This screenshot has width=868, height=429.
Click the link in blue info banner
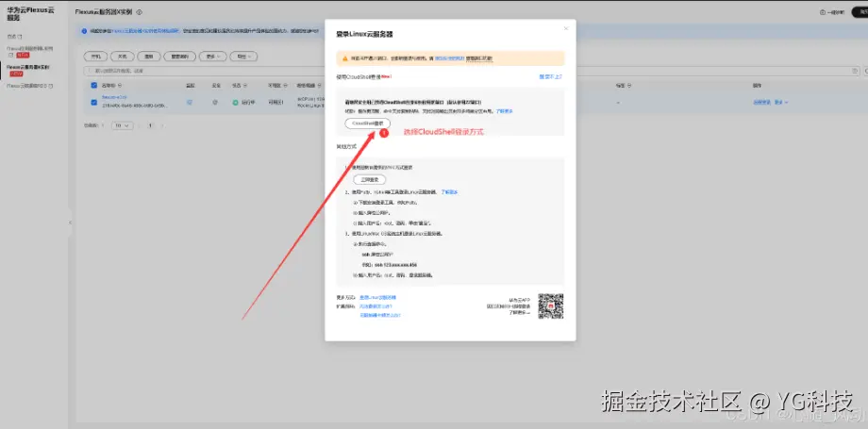coord(144,31)
